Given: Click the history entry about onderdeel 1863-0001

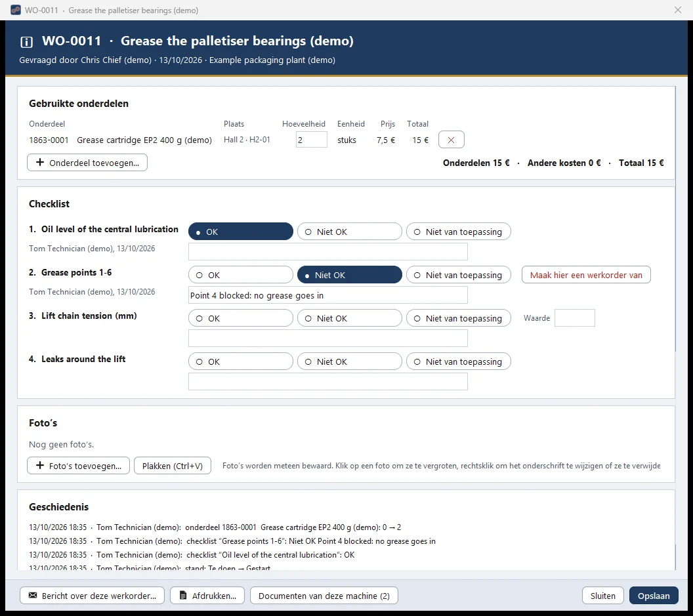Looking at the screenshot, I should tap(215, 527).
